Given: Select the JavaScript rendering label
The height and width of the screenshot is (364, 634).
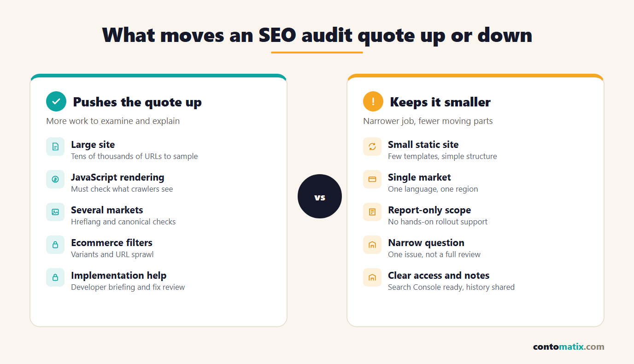Looking at the screenshot, I should click(117, 177).
